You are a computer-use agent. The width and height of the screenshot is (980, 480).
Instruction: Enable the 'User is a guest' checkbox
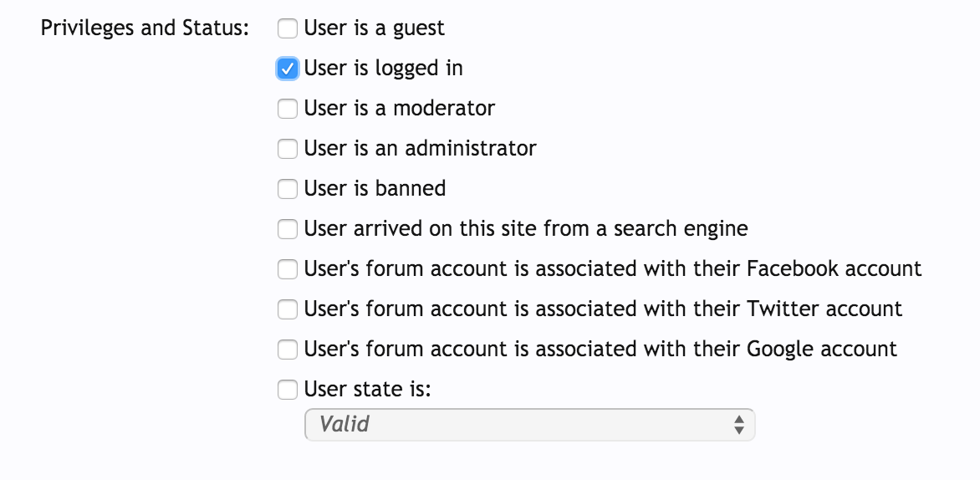(x=288, y=28)
